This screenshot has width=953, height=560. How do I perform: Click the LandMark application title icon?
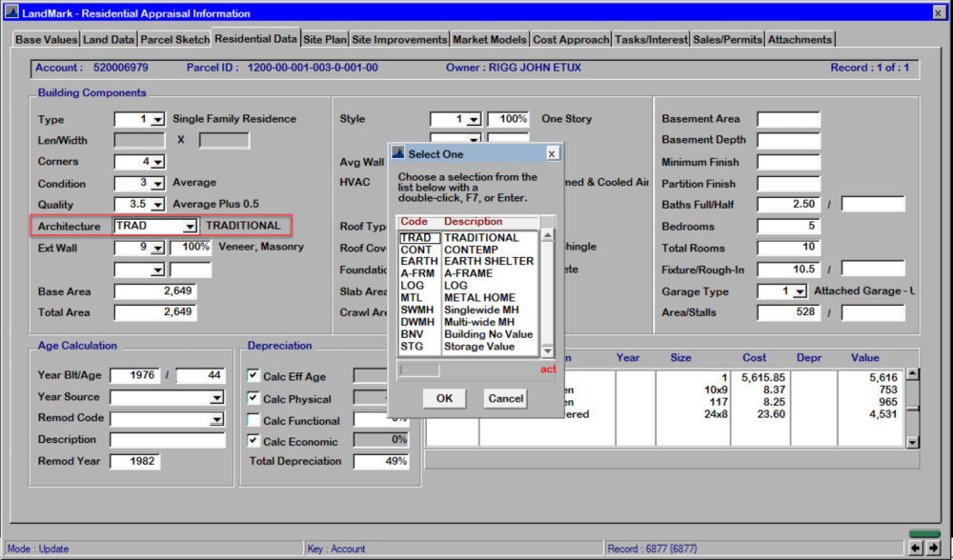[11, 12]
